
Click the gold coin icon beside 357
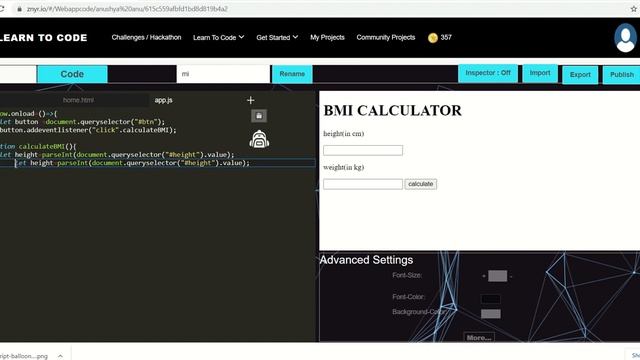(x=433, y=38)
